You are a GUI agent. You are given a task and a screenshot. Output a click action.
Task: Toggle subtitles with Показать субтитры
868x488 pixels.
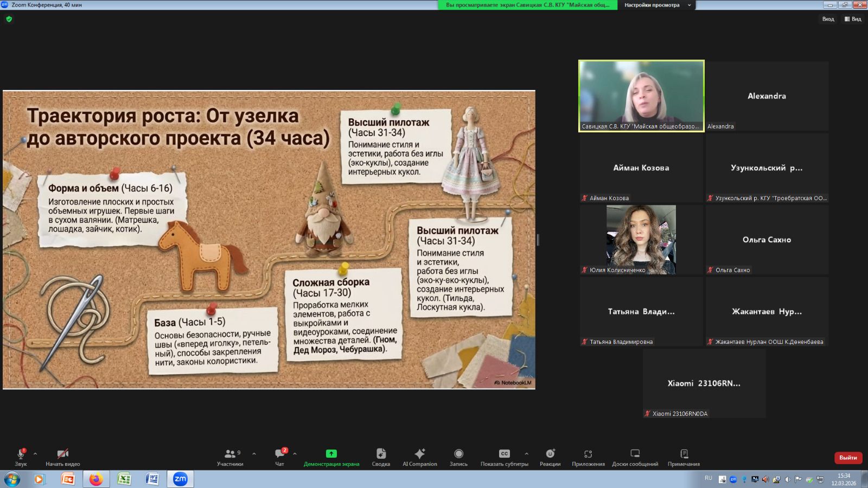(504, 454)
